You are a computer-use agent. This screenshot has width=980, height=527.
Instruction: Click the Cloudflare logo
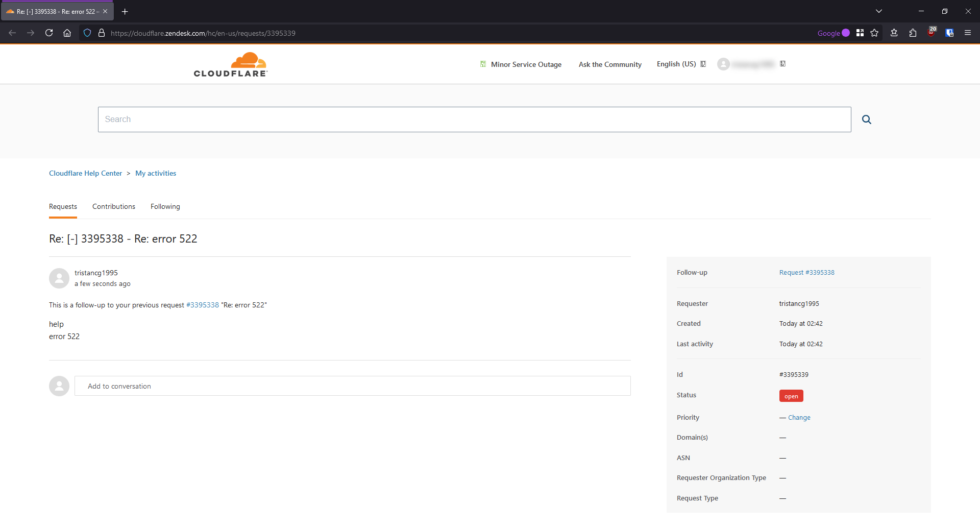point(230,64)
